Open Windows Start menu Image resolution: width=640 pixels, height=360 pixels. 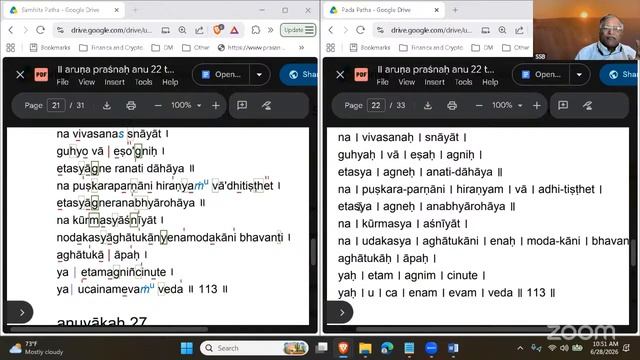187,348
